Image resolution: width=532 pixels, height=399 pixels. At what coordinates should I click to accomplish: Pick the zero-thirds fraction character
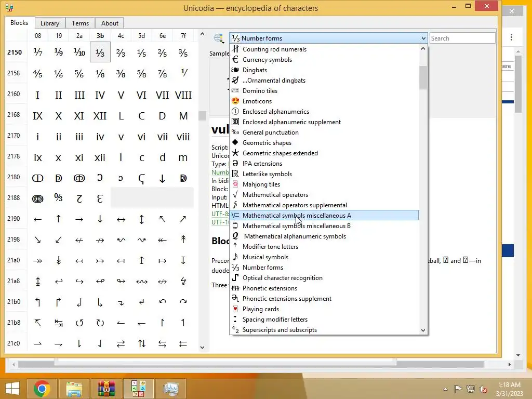(x=58, y=198)
